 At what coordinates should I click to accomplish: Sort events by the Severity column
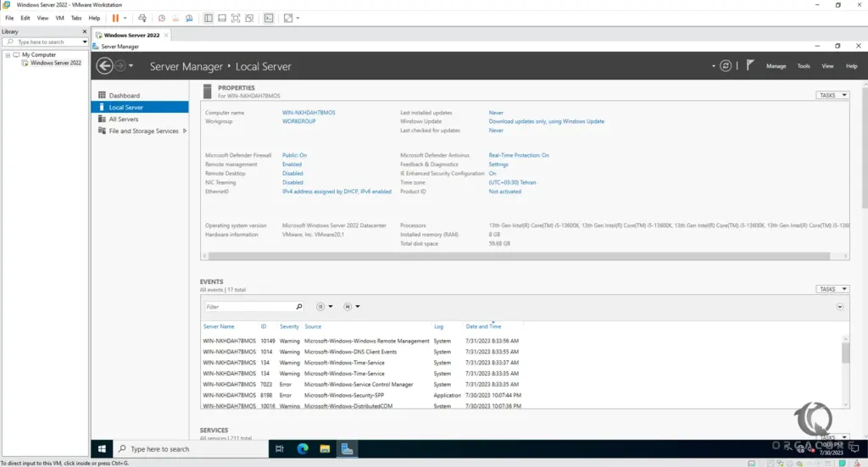pyautogui.click(x=289, y=326)
